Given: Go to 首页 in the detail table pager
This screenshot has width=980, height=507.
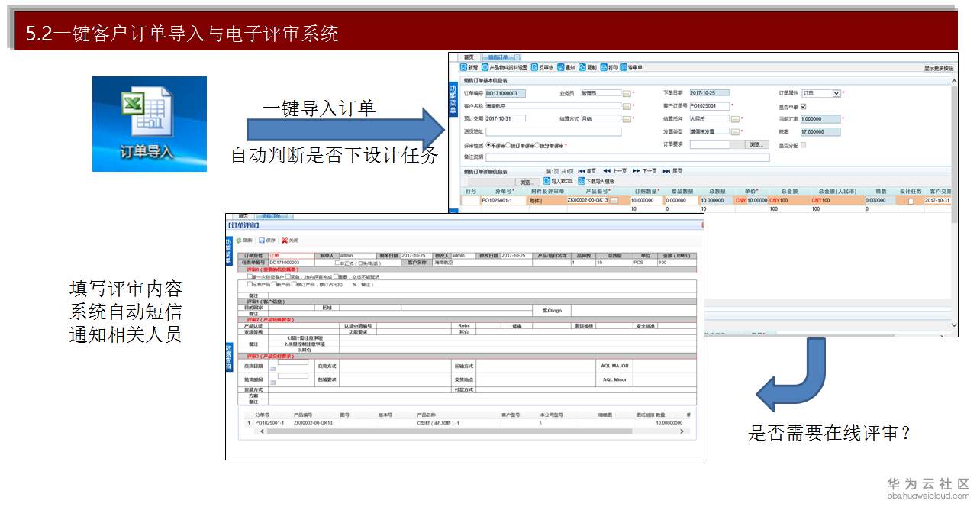Looking at the screenshot, I should pos(587,171).
